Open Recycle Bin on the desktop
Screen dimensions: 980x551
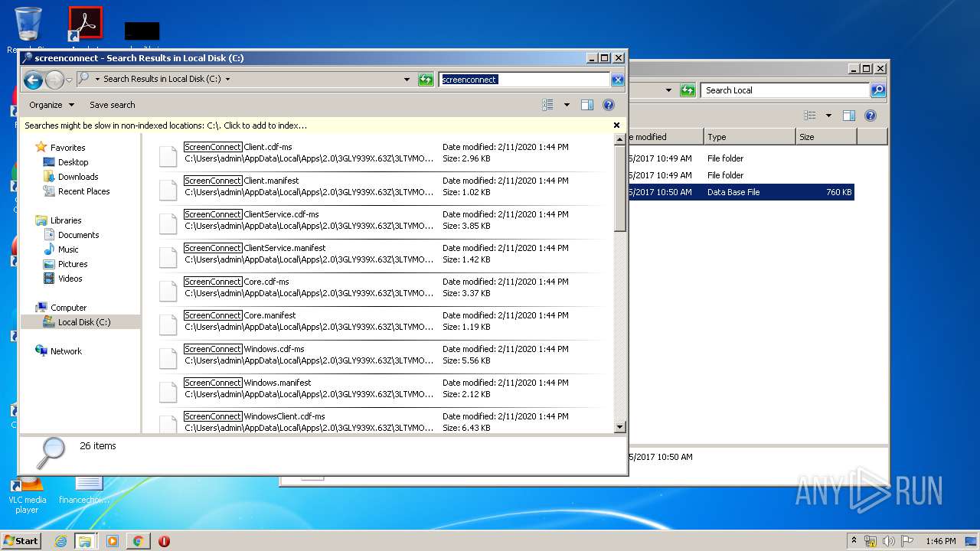point(28,24)
